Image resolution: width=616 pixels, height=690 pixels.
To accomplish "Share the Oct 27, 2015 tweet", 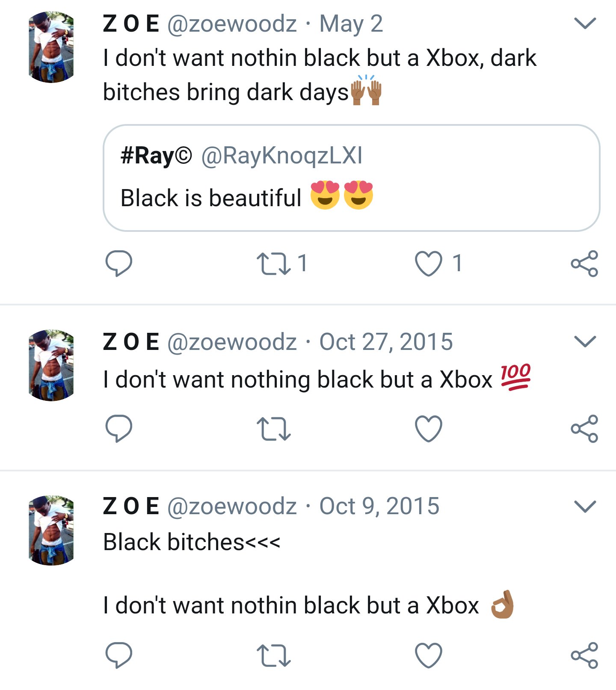I will coord(584,428).
